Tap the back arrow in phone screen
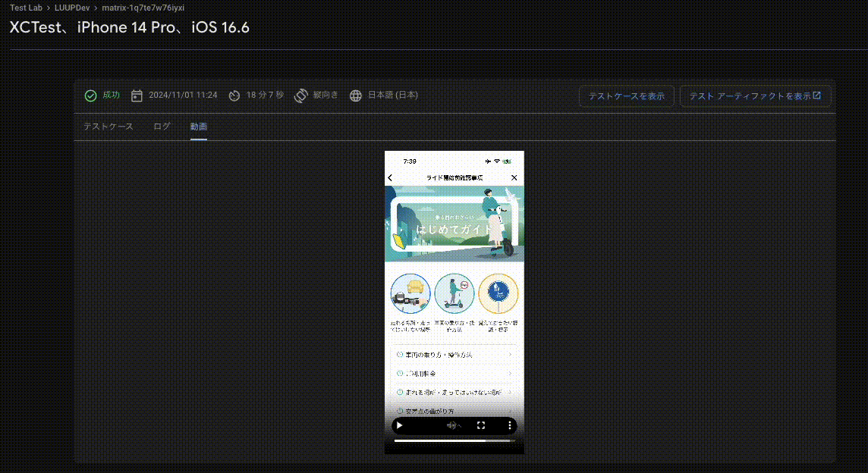 point(390,177)
